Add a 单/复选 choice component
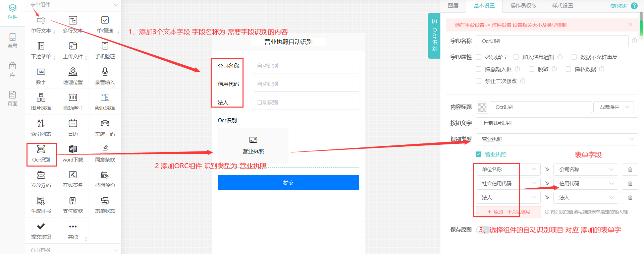The width and height of the screenshot is (644, 254). click(105, 24)
